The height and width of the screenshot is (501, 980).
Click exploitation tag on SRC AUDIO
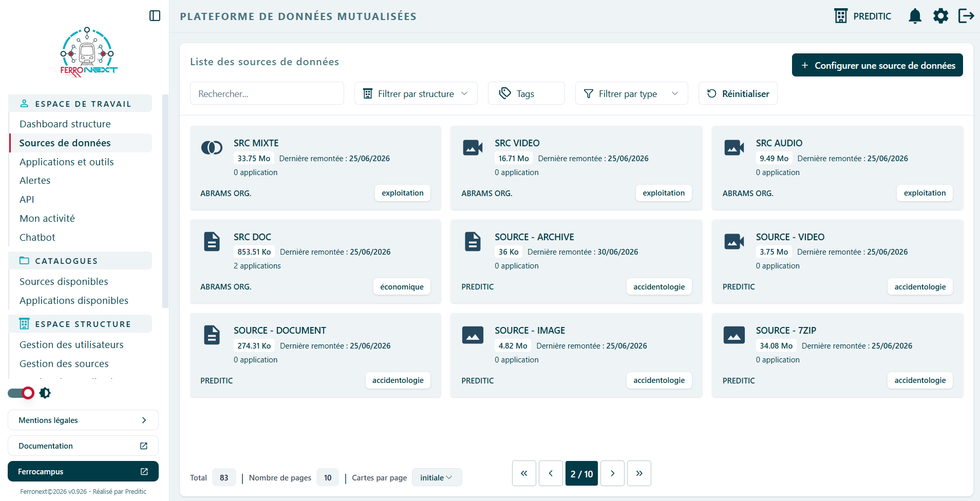tap(925, 193)
